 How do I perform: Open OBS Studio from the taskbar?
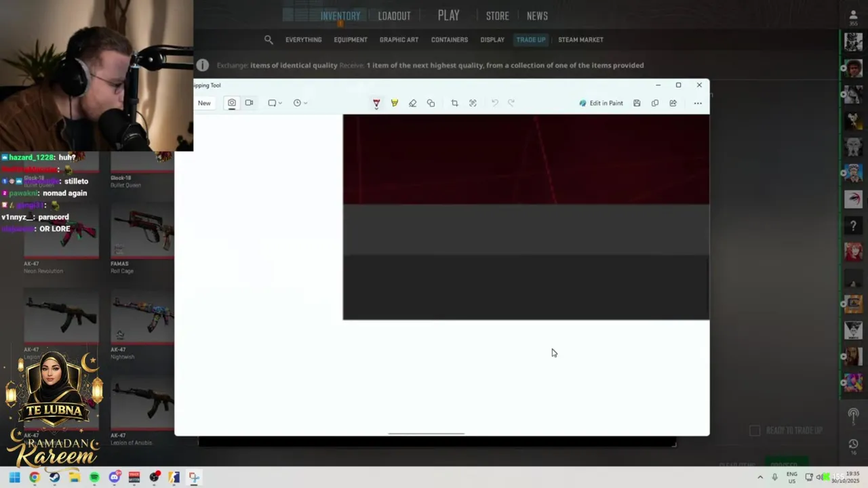pyautogui.click(x=154, y=477)
